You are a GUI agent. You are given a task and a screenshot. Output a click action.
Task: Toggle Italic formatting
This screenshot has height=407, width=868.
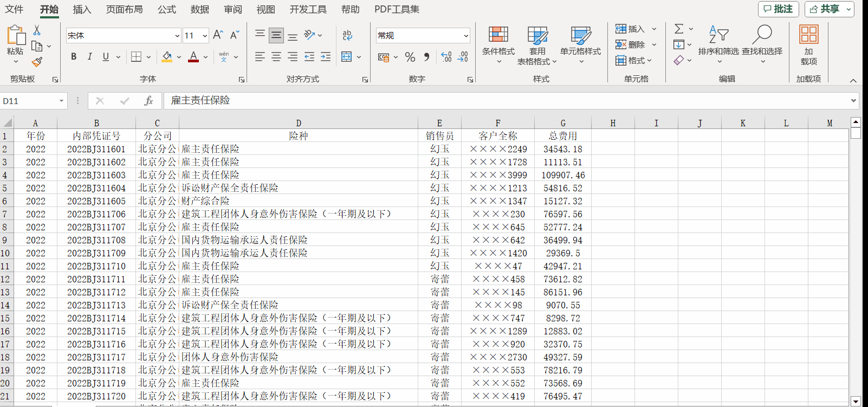[x=89, y=57]
